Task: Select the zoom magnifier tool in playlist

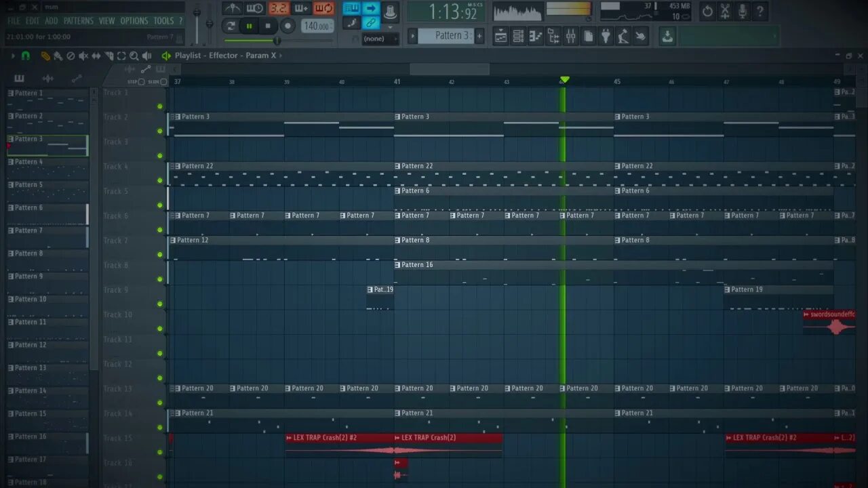Action: tap(134, 56)
